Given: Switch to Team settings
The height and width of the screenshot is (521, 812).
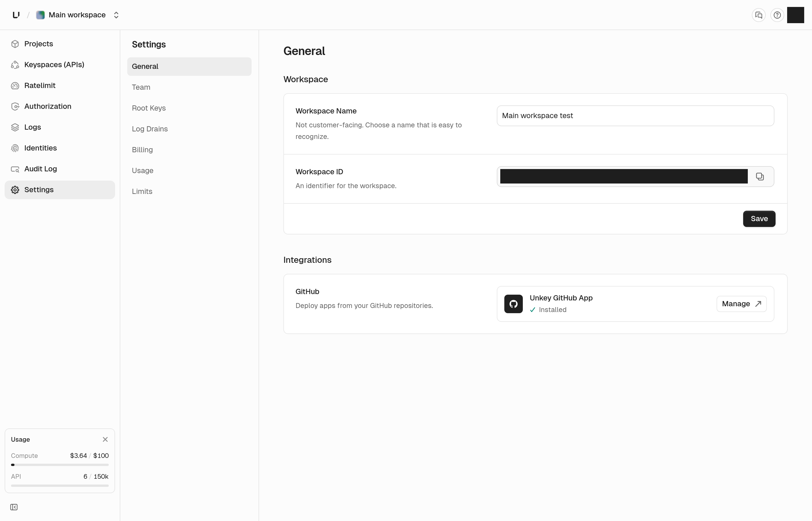Looking at the screenshot, I should click(189, 87).
